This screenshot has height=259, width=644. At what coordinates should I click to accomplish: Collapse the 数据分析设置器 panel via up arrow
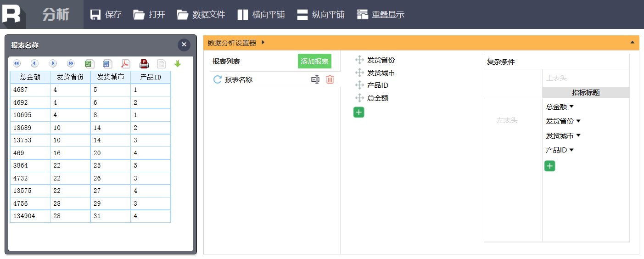[632, 42]
